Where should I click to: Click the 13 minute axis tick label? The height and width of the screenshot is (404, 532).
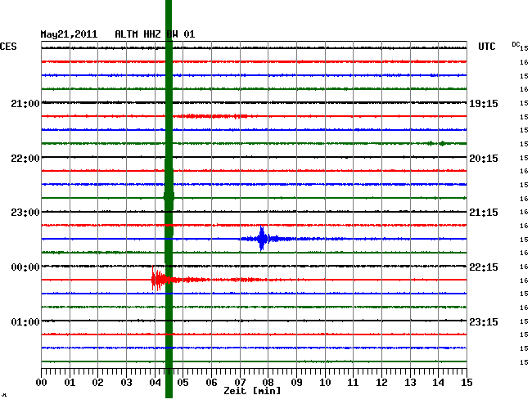(410, 383)
